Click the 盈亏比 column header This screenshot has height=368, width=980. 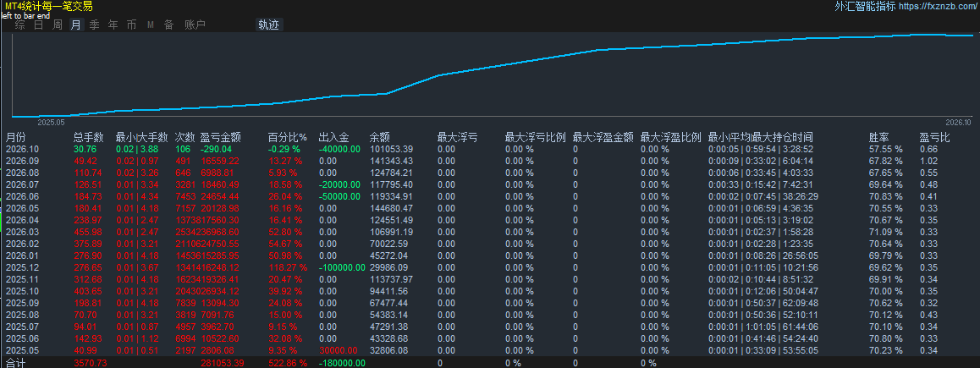tap(934, 137)
